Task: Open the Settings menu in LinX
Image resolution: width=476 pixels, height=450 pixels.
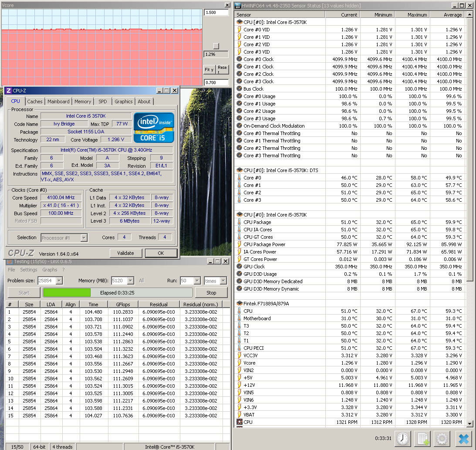Action: coord(29,270)
